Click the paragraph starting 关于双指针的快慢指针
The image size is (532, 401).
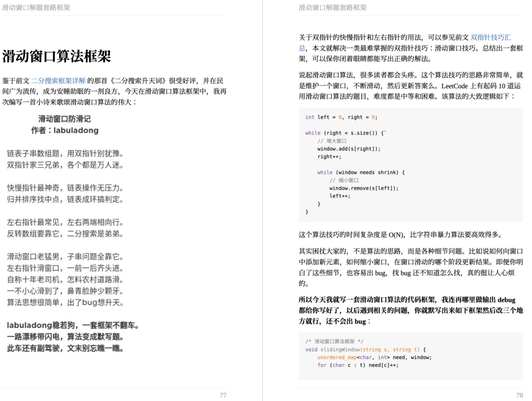411,48
